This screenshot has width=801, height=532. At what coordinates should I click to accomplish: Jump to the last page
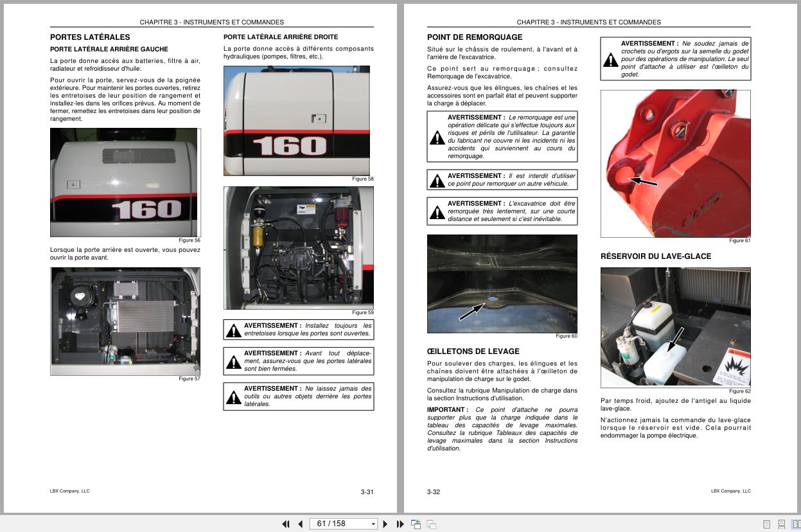400,524
